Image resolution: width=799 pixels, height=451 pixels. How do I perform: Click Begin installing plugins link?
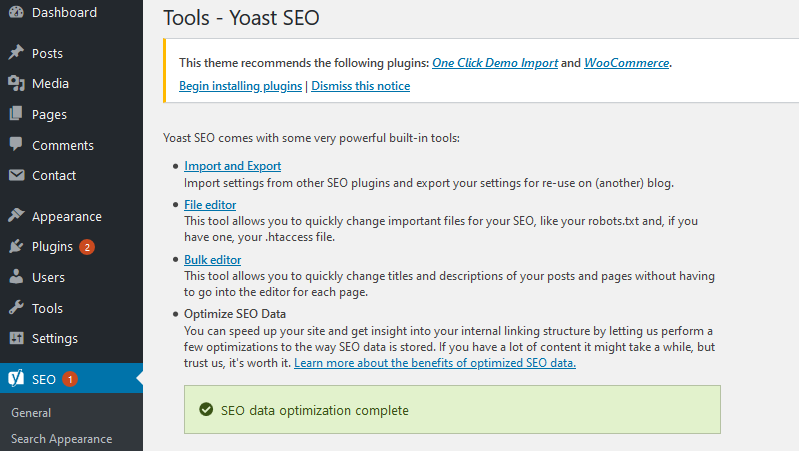(x=241, y=86)
